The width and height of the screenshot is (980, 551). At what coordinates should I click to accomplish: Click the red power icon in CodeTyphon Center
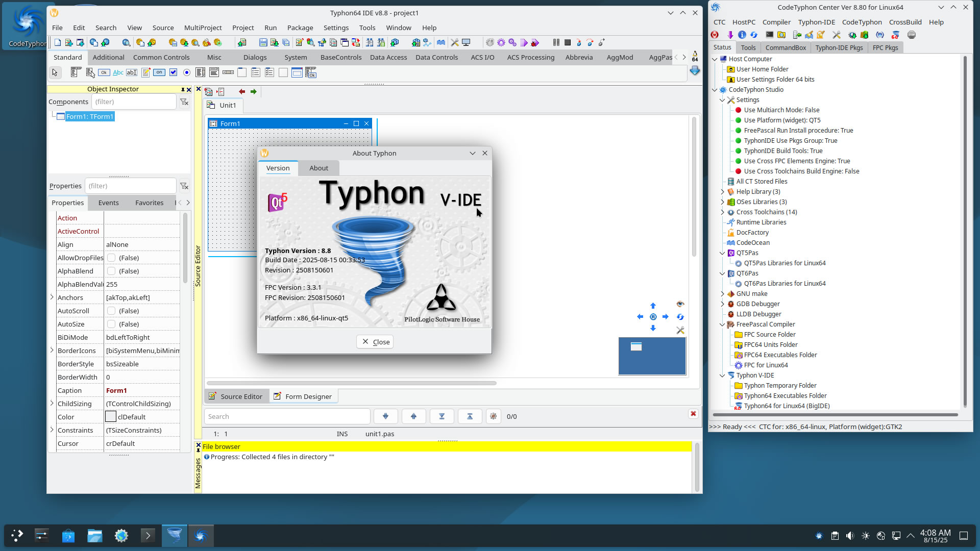coord(715,35)
